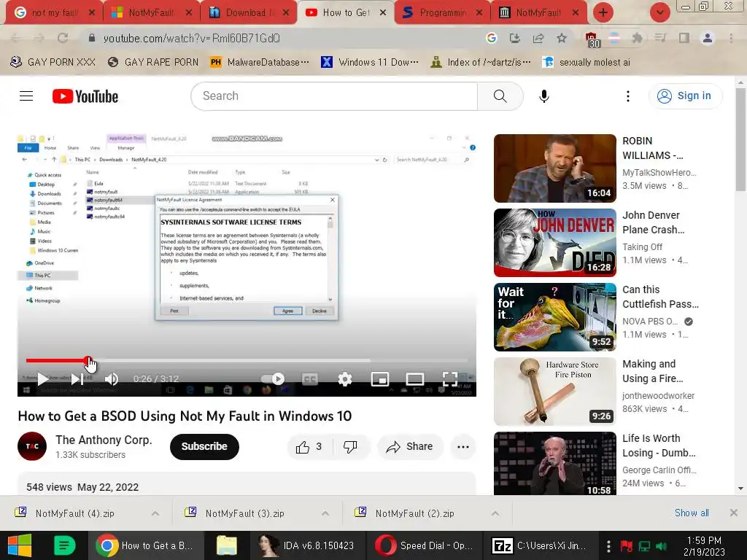Open MalwareDatabase bookmark
747x560 pixels.
coord(260,63)
